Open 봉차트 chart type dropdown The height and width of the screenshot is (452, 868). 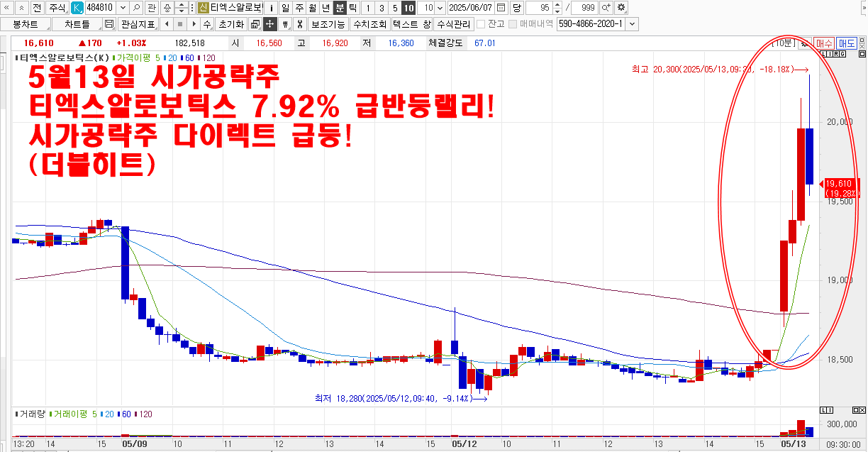pos(26,24)
